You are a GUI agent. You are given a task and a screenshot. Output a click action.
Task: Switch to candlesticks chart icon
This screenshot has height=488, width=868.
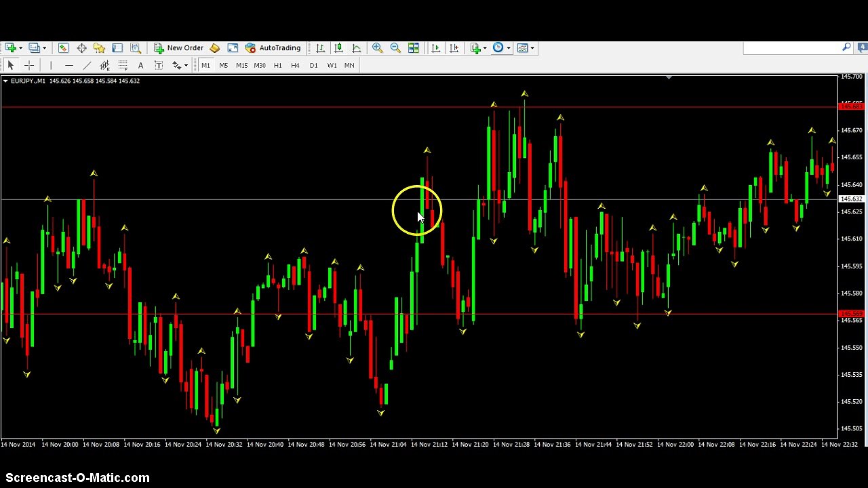point(338,47)
